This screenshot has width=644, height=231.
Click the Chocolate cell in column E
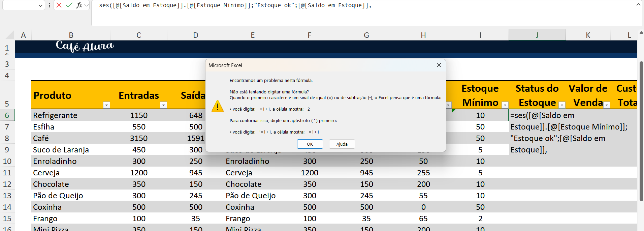pos(253,184)
